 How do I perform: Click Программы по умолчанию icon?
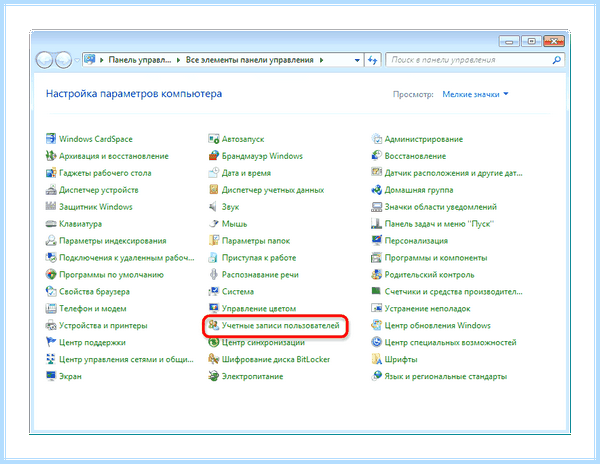51,274
